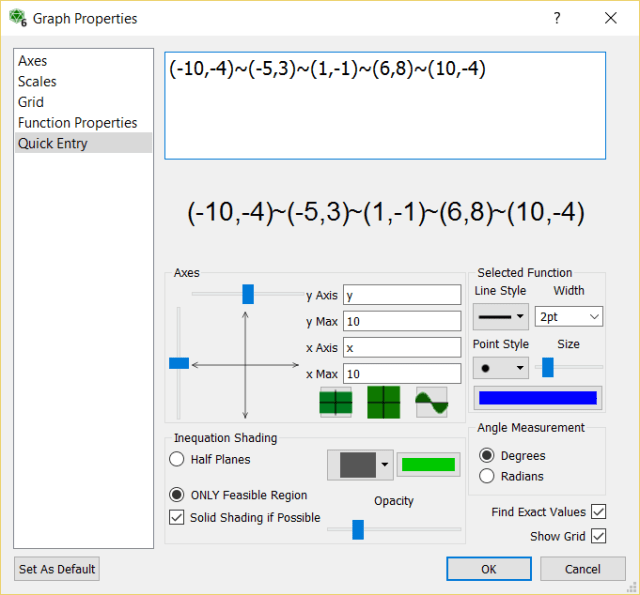
Task: Close the Graph Properties dialog
Action: pos(611,18)
